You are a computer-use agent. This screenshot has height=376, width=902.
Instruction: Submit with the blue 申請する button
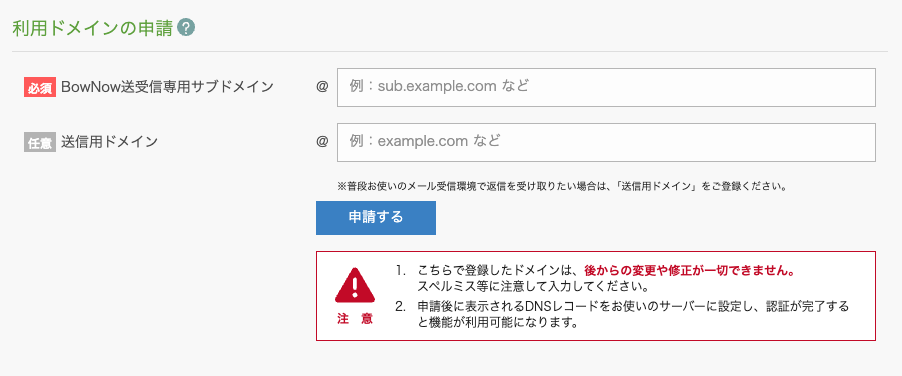click(376, 218)
